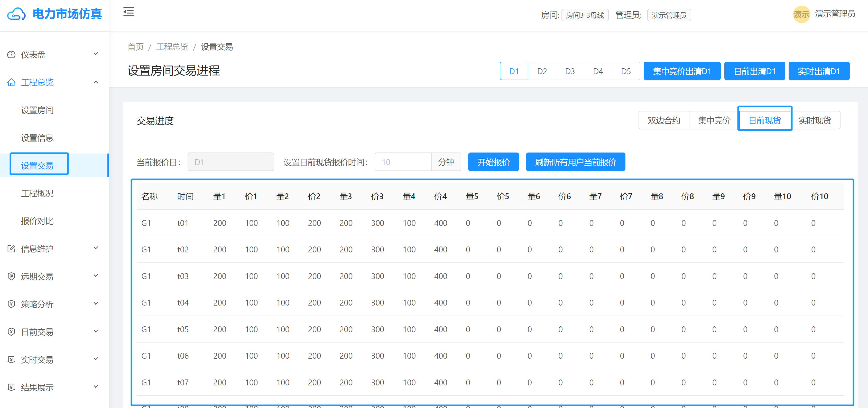Open 设置信息 in the sidebar
This screenshot has height=408, width=868.
coord(38,138)
